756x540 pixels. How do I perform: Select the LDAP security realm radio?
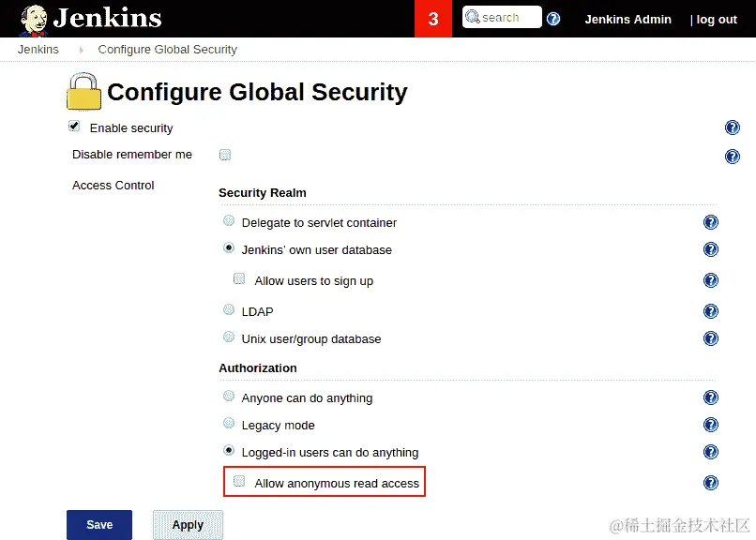229,309
